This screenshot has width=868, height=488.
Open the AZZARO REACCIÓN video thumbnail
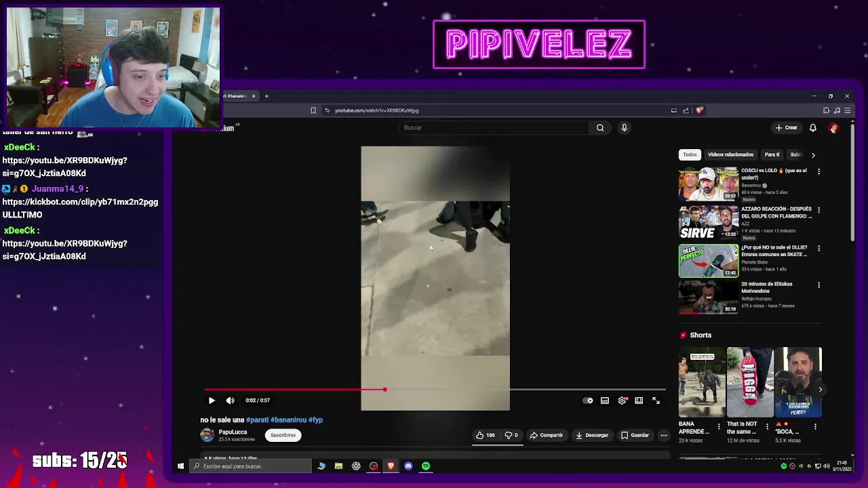(709, 222)
